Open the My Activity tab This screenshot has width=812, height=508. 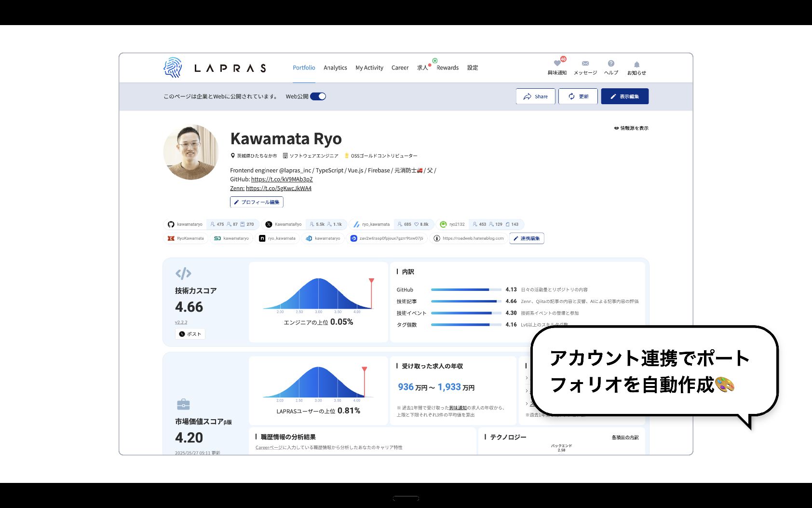click(x=369, y=68)
